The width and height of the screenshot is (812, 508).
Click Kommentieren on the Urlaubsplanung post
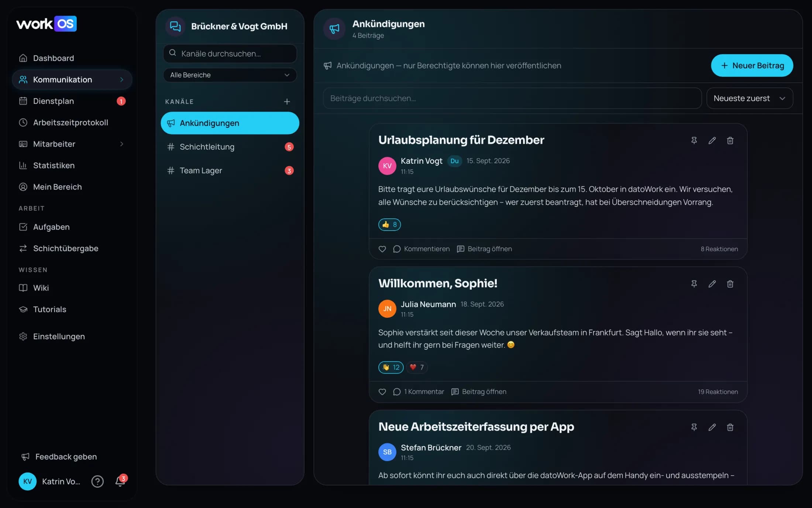[x=421, y=249]
